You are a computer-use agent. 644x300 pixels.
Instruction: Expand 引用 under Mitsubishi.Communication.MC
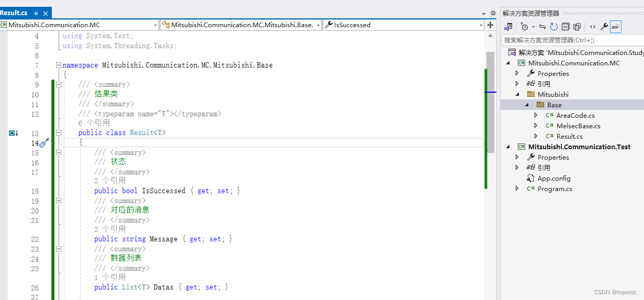click(x=517, y=84)
